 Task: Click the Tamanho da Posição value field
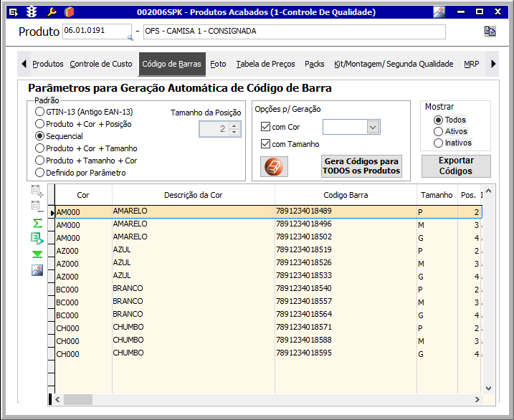(215, 129)
